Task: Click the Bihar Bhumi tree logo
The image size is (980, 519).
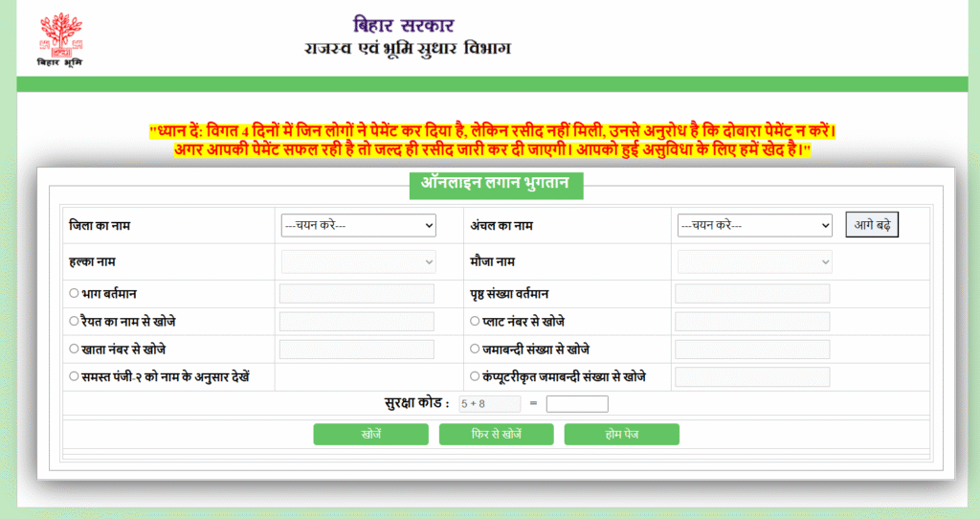Action: [60, 38]
